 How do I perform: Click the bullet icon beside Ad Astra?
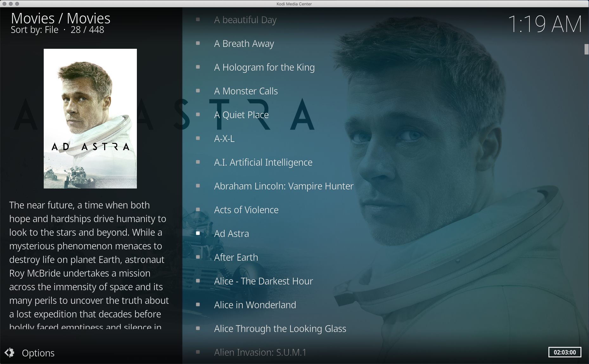pyautogui.click(x=198, y=233)
